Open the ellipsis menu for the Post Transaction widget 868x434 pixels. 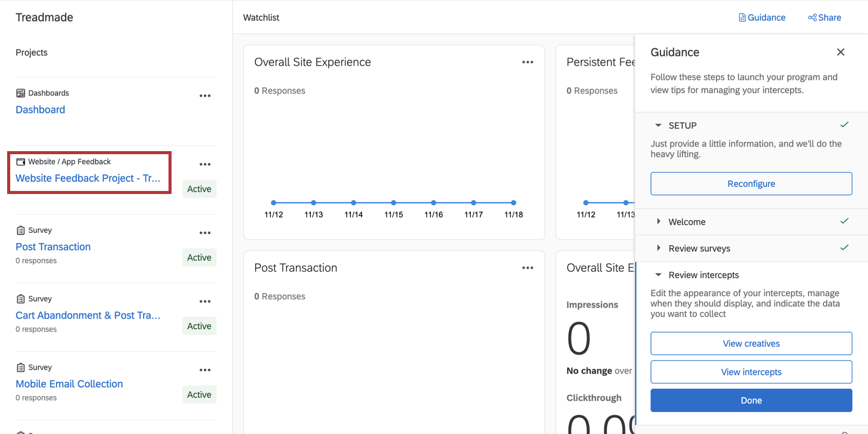527,267
